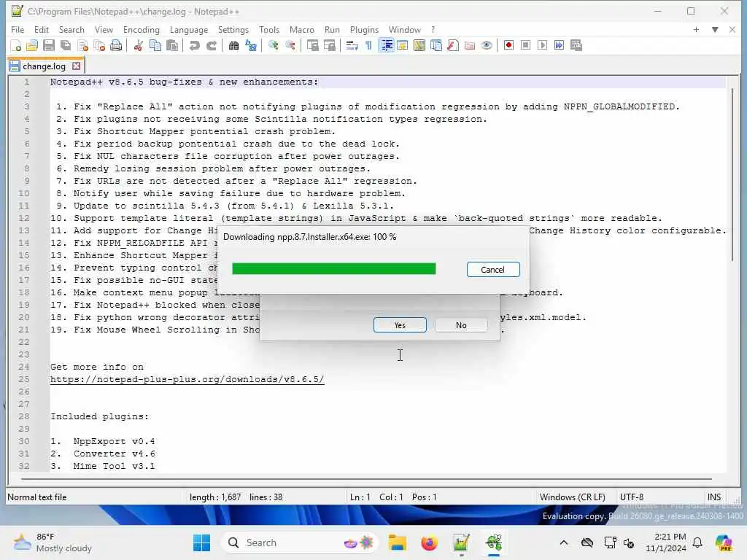The height and width of the screenshot is (560, 747).
Task: Click Stop Recording macro icon
Action: click(525, 46)
